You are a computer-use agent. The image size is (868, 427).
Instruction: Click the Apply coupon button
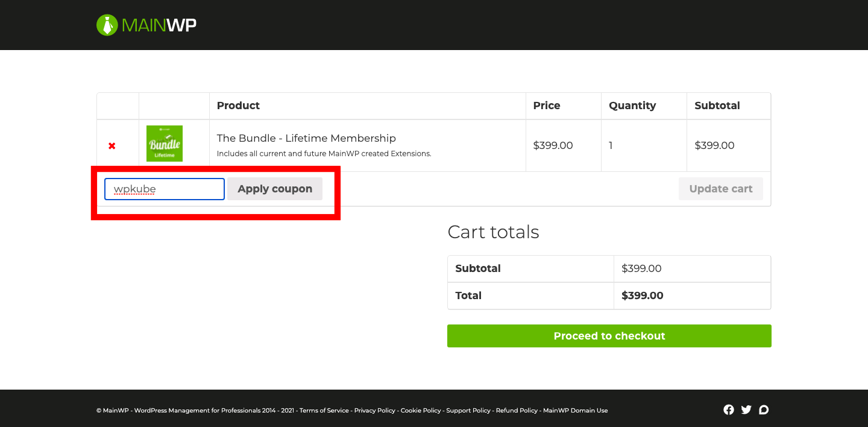click(x=275, y=189)
